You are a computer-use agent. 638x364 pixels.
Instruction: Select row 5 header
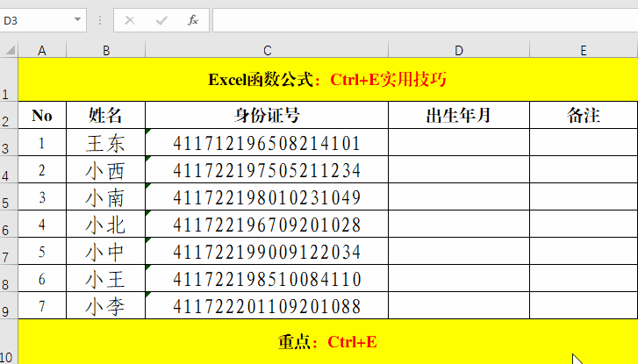click(x=9, y=196)
